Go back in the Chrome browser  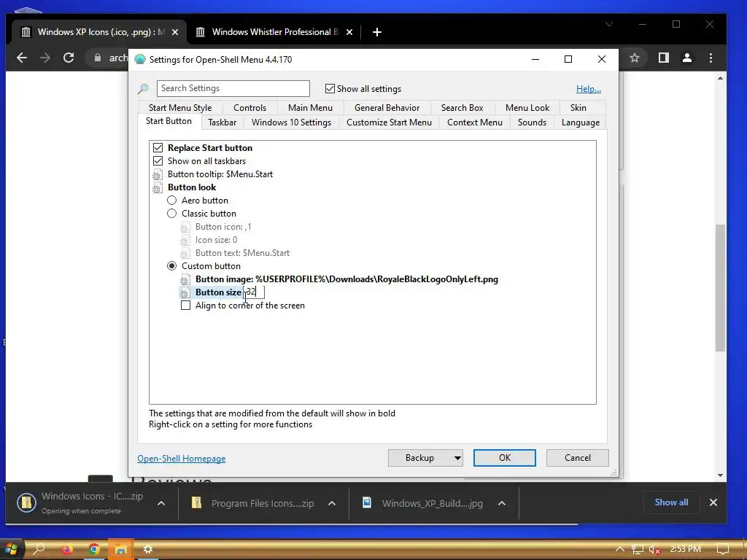point(22,58)
